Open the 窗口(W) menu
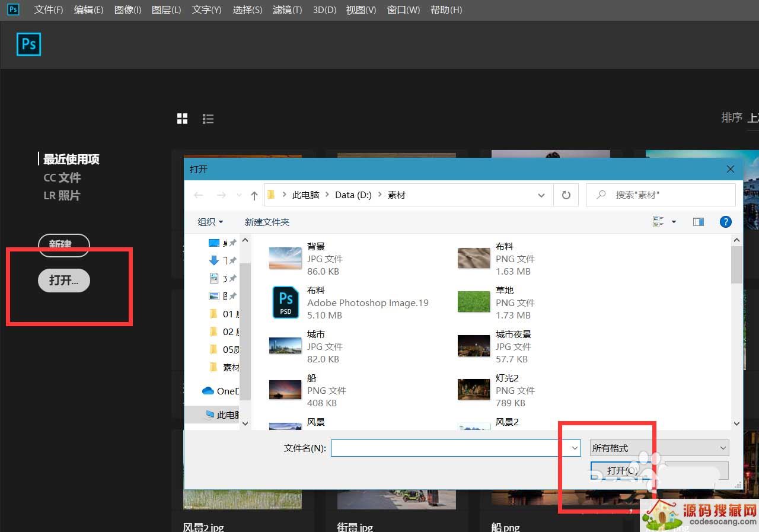Image resolution: width=759 pixels, height=532 pixels. 403,10
